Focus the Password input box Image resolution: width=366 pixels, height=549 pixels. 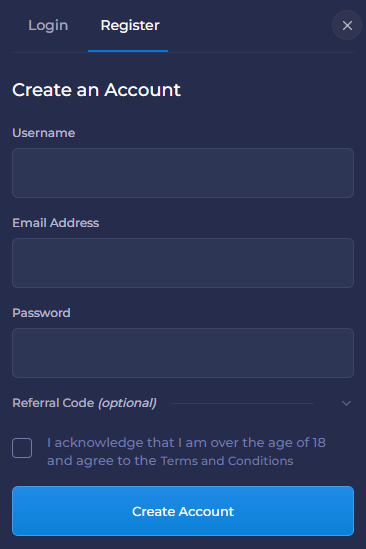tap(183, 353)
